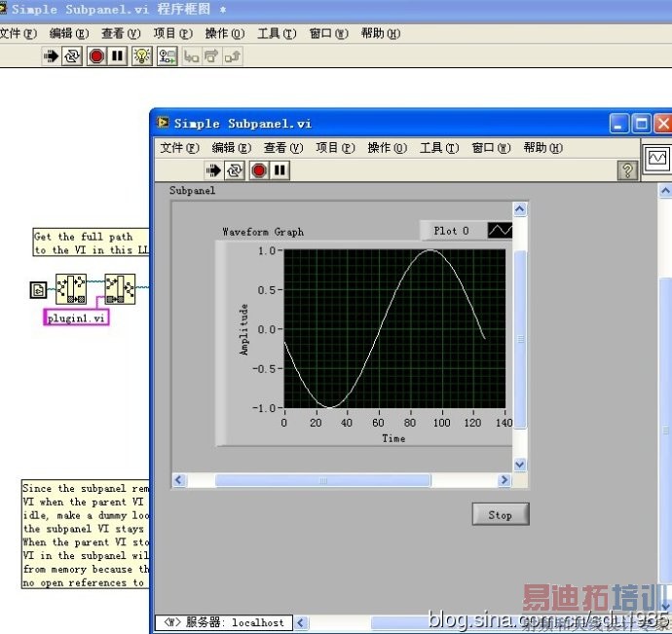Select the current VI path node
Viewport: 672px width, 634px height.
point(38,290)
